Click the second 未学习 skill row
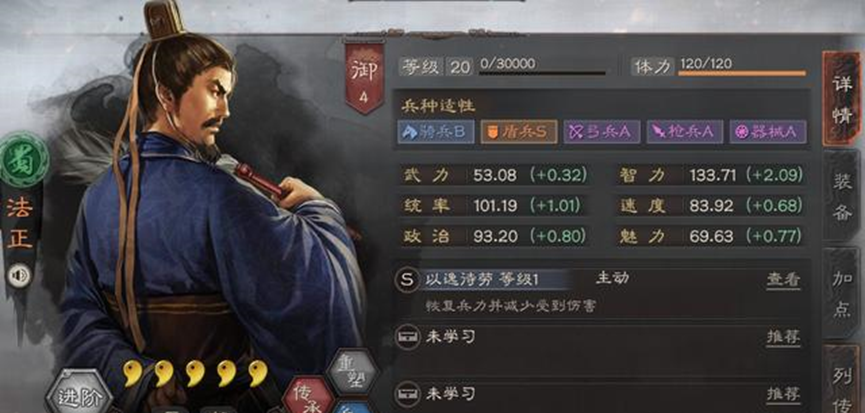The image size is (865, 413). tap(601, 394)
